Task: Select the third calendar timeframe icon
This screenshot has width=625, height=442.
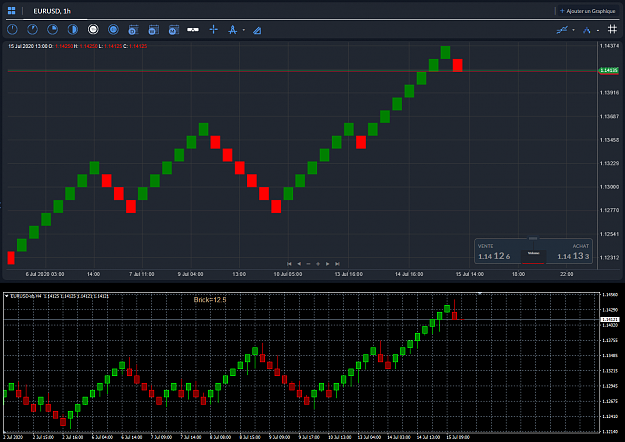Action: tap(173, 30)
